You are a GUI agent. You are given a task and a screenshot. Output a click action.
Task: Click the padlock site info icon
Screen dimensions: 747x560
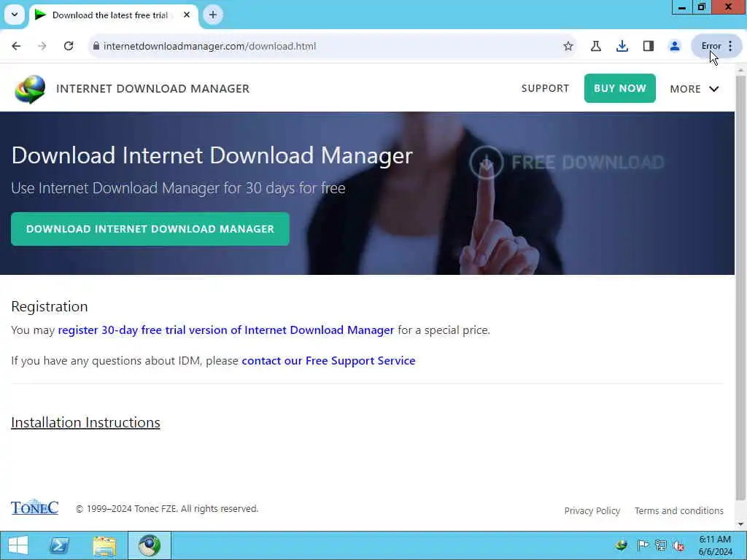point(96,46)
